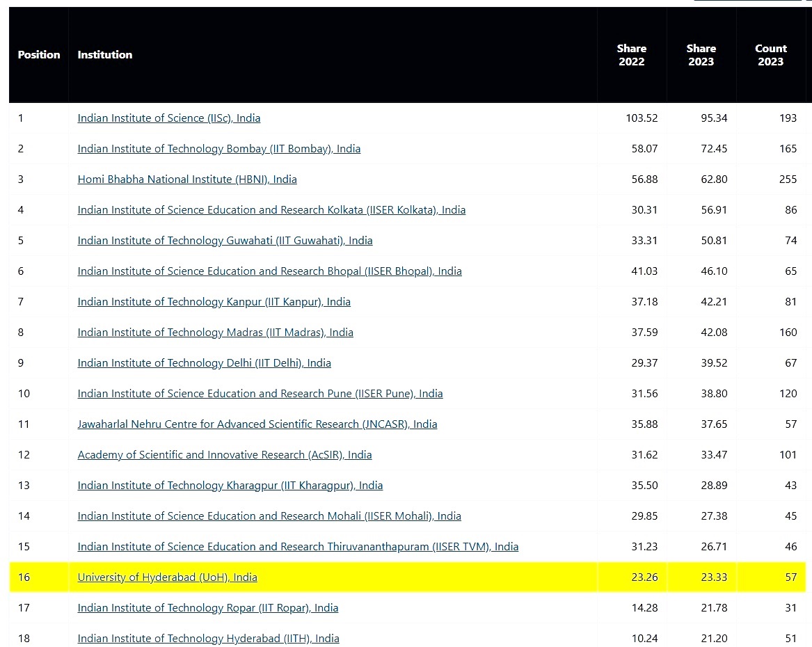
Task: Select the Count 2023 value 160
Action: [788, 332]
